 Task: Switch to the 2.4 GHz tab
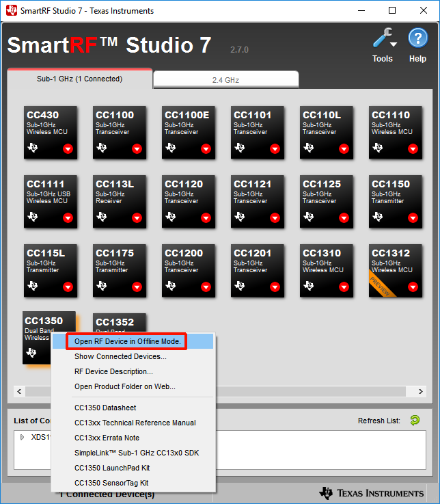[x=225, y=80]
